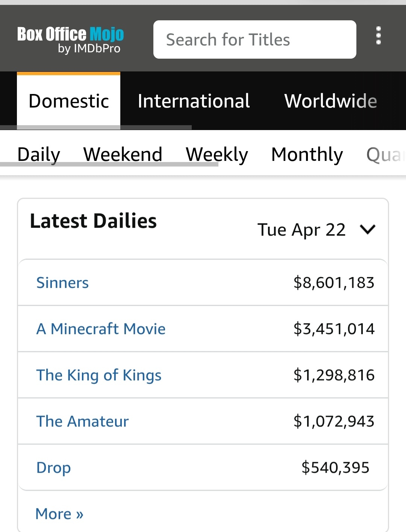Expand the Tue Apr 22 date dropdown

[316, 229]
